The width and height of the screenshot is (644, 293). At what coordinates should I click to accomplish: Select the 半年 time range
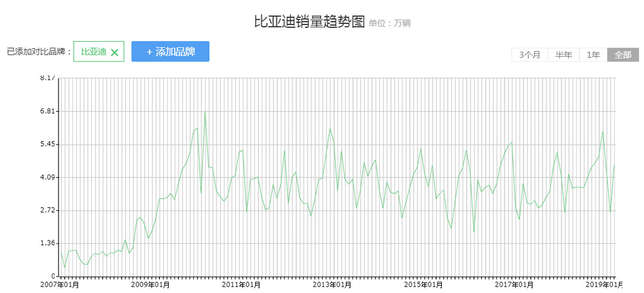(563, 55)
